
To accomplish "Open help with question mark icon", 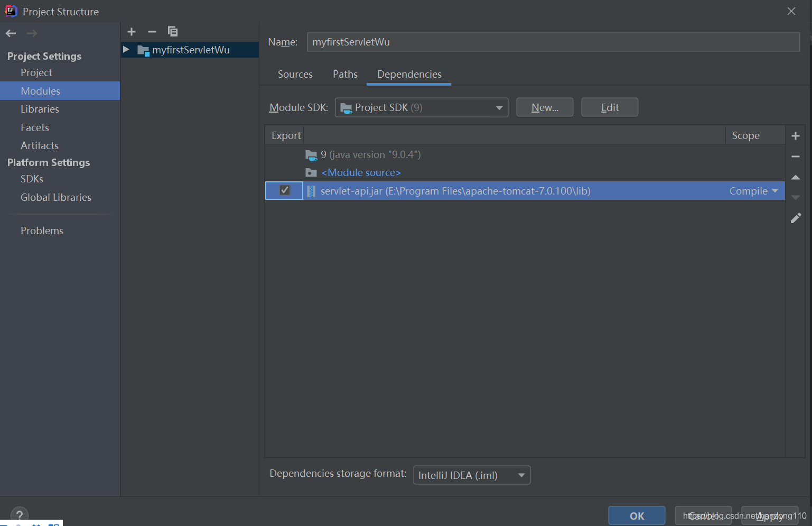I will click(20, 515).
